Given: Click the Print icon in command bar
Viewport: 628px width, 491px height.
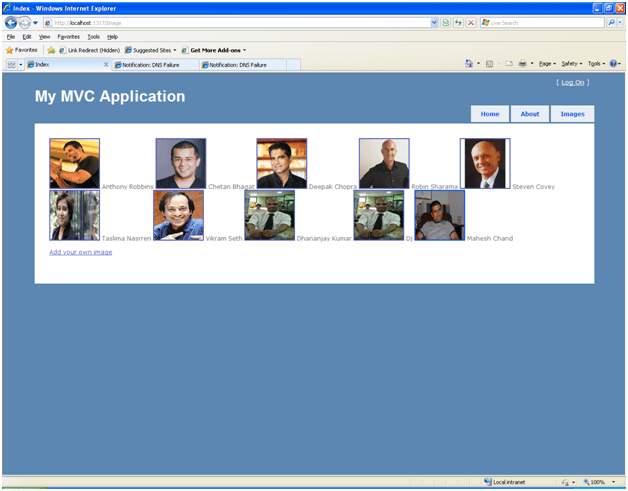Looking at the screenshot, I should click(x=522, y=63).
